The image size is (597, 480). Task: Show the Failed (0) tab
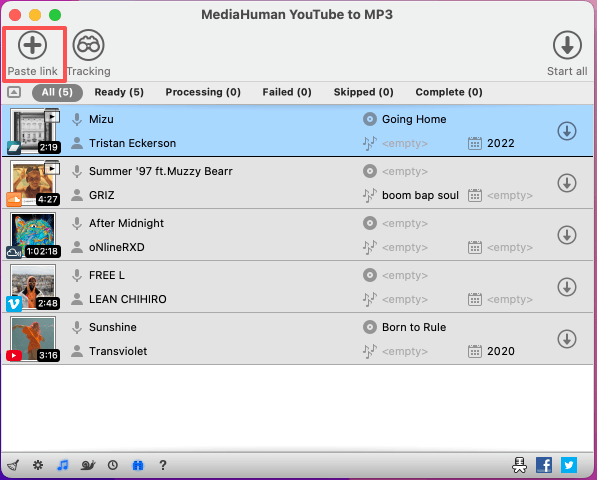pos(287,92)
